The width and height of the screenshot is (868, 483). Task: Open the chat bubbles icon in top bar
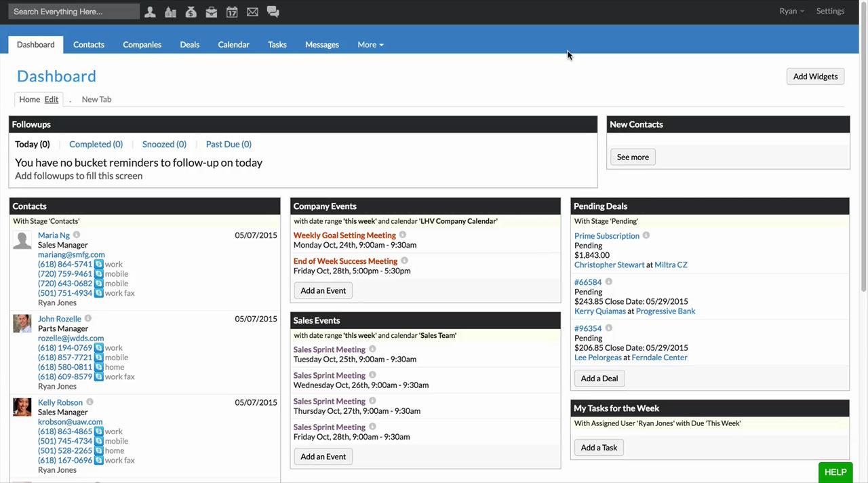(273, 12)
